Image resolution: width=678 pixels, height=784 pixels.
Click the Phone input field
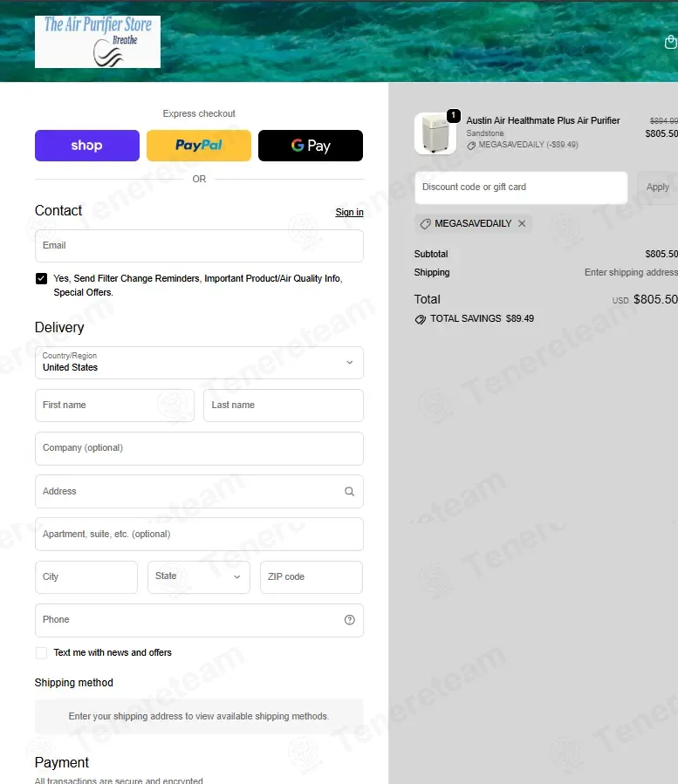pos(199,620)
